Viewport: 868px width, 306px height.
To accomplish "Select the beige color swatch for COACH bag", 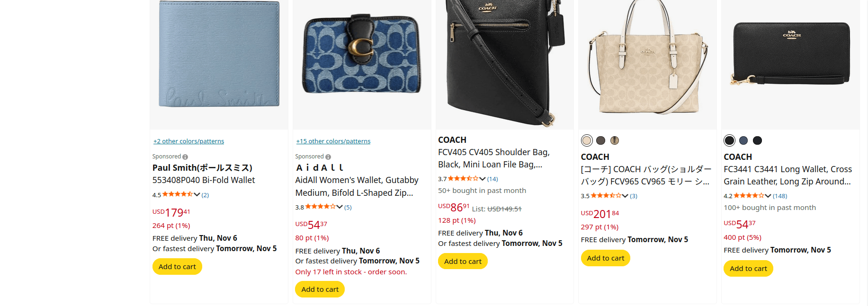I will 587,140.
